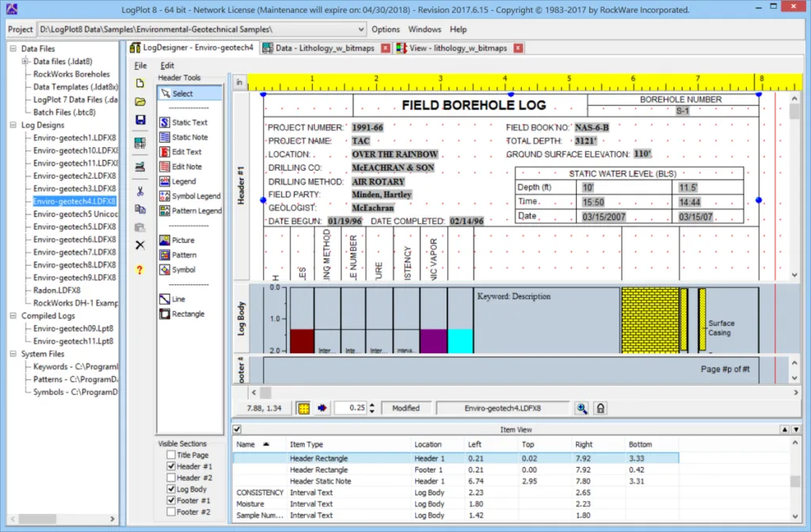This screenshot has width=811, height=532.
Task: Select Radon.LDFX8 in Log Designs
Action: coord(57,291)
